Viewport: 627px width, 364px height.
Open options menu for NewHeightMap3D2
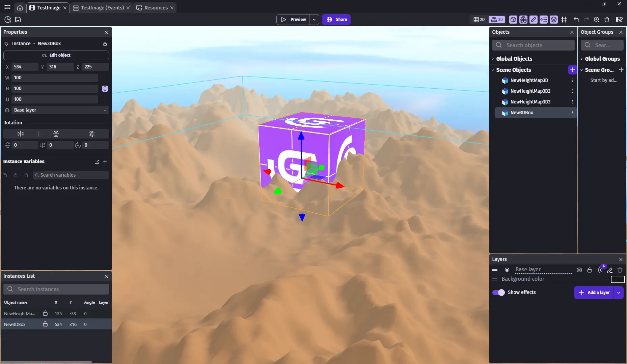(572, 91)
